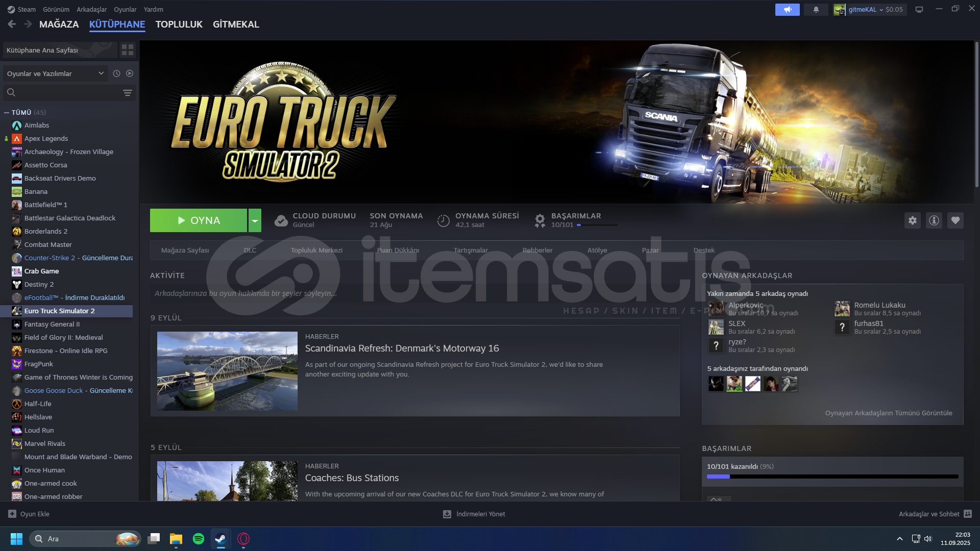Click the Windows taskbar search box
Viewport: 980px width, 551px height.
tap(85, 539)
